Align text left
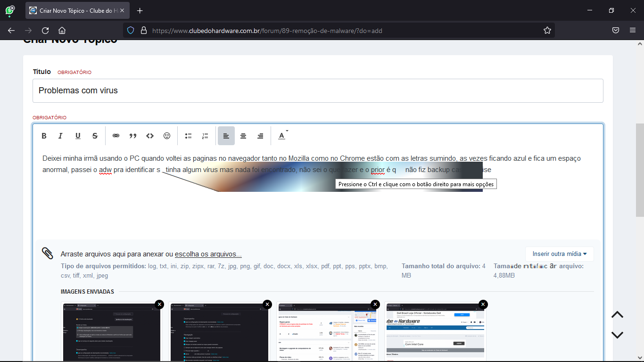The width and height of the screenshot is (644, 362). tap(226, 136)
